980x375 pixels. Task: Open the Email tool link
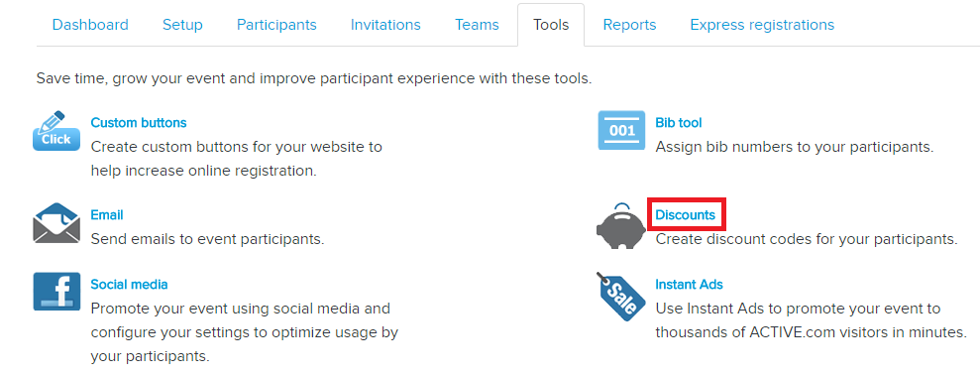tap(107, 214)
